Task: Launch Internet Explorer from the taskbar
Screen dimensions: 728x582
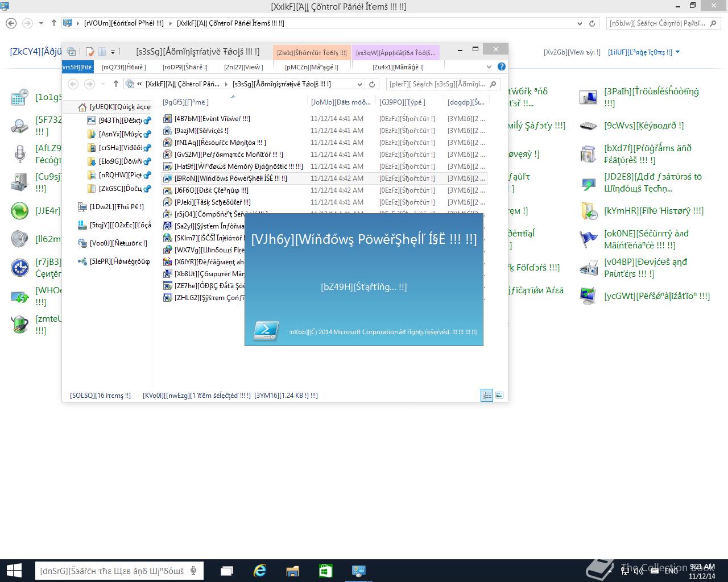Action: coord(260,571)
